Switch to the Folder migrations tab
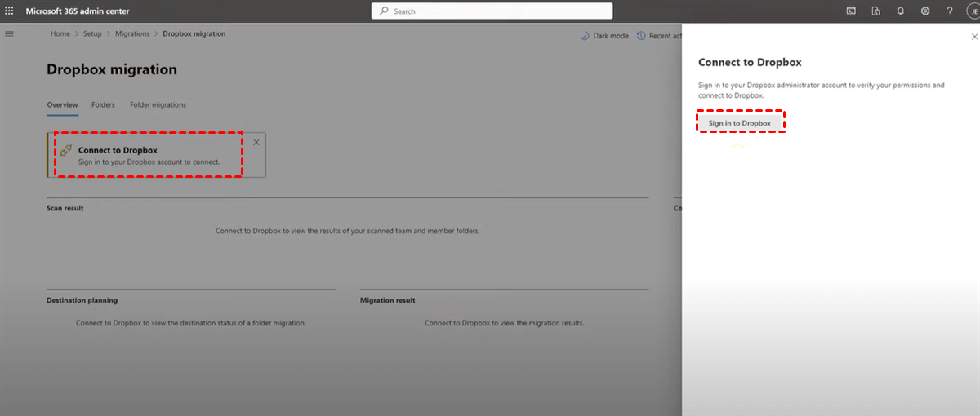This screenshot has width=980, height=416. (x=158, y=104)
